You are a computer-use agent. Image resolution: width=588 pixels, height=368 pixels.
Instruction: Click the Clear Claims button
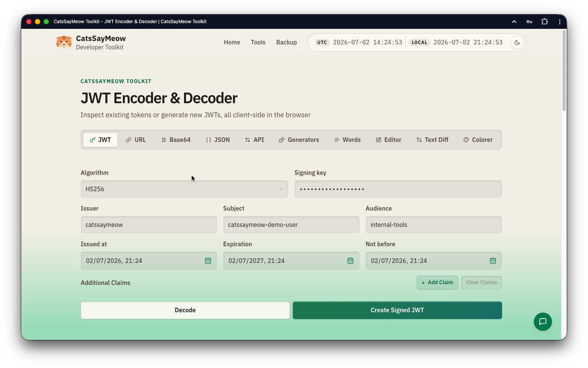482,283
